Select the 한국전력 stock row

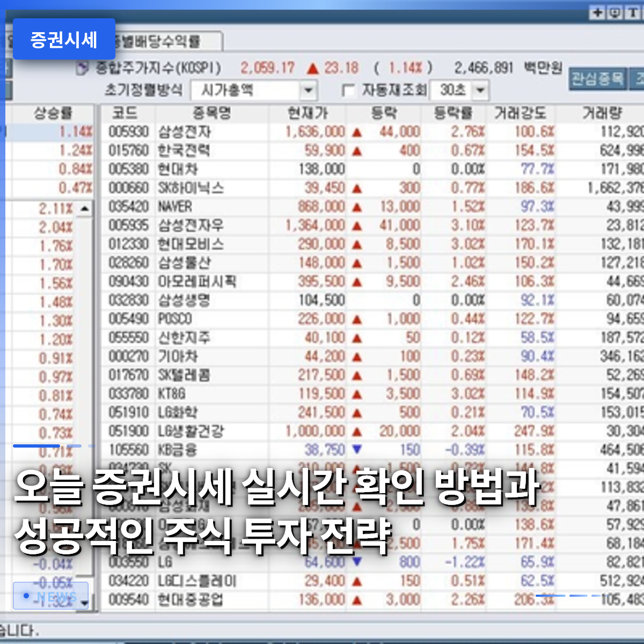pyautogui.click(x=373, y=151)
